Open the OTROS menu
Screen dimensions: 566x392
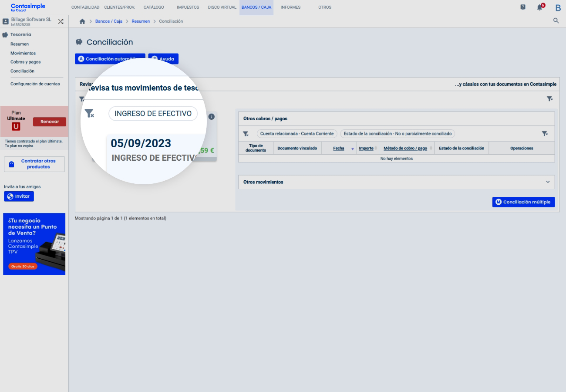tap(325, 7)
